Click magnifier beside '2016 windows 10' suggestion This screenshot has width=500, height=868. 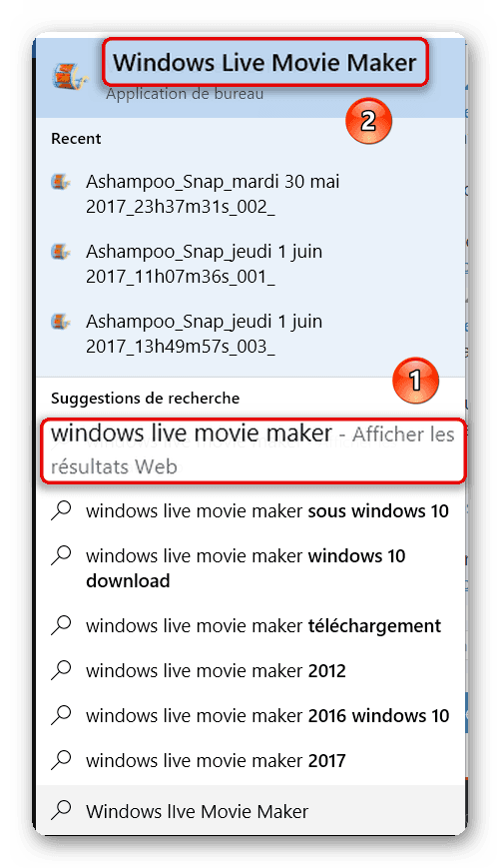click(x=61, y=714)
